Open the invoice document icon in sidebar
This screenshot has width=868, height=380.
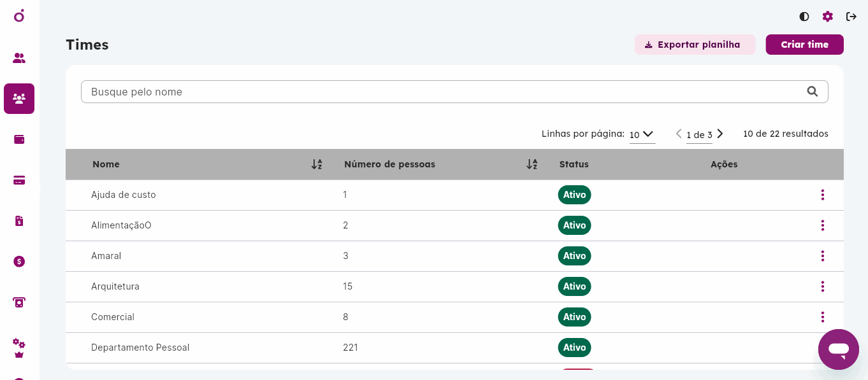tap(19, 221)
